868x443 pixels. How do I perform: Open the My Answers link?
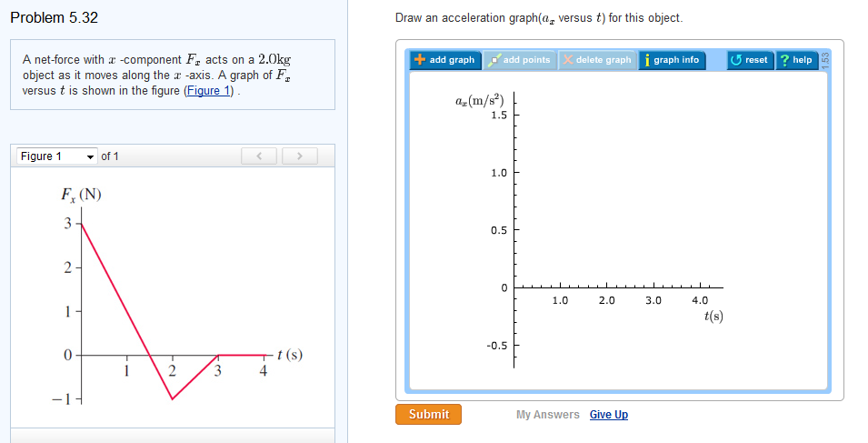pyautogui.click(x=547, y=415)
